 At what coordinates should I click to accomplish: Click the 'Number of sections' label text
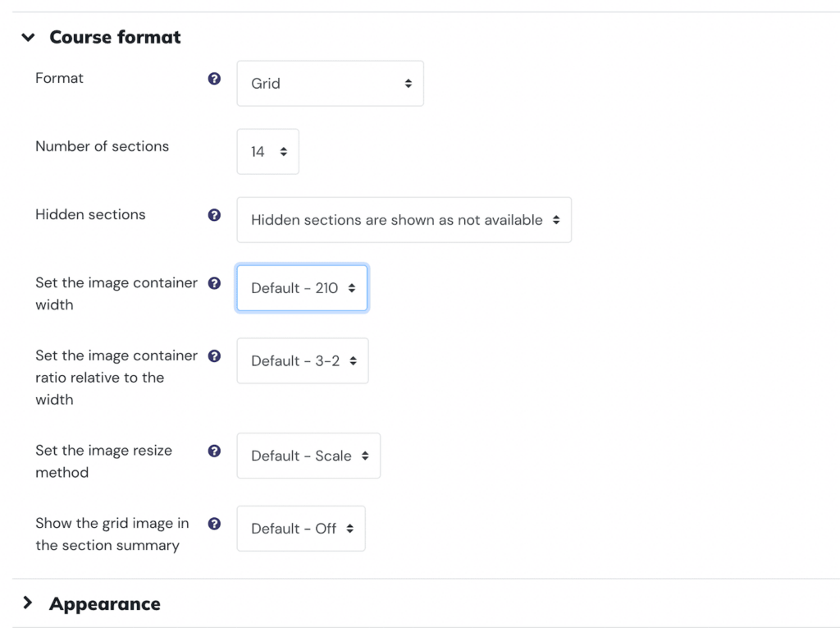tap(102, 146)
